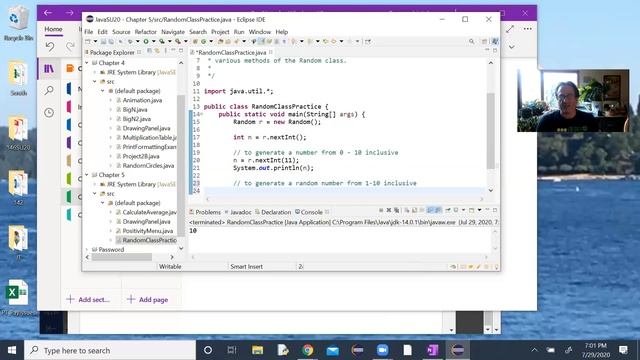
Task: Open the Run menu in Eclipse
Action: point(239,32)
